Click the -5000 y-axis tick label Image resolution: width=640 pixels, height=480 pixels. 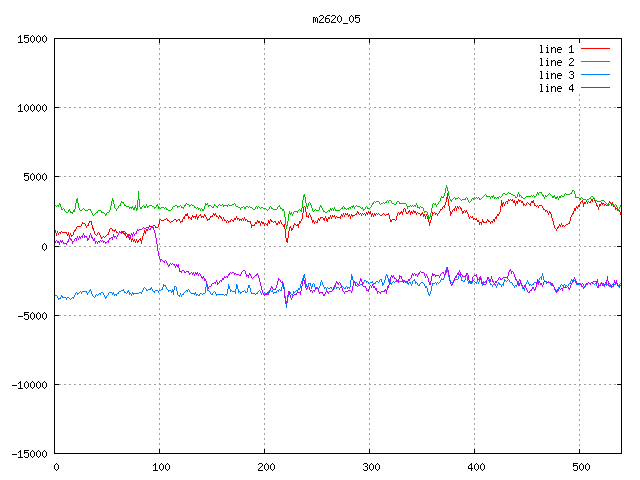pyautogui.click(x=31, y=315)
